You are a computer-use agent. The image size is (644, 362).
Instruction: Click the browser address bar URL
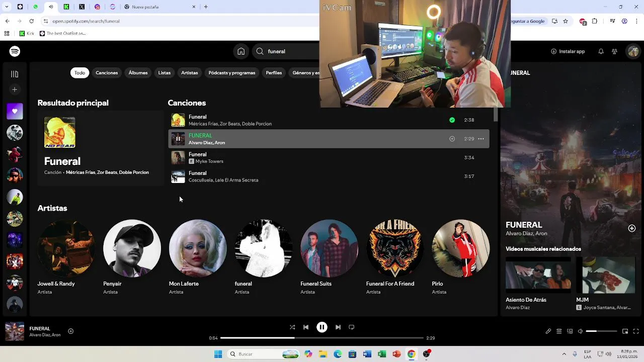coord(86,21)
